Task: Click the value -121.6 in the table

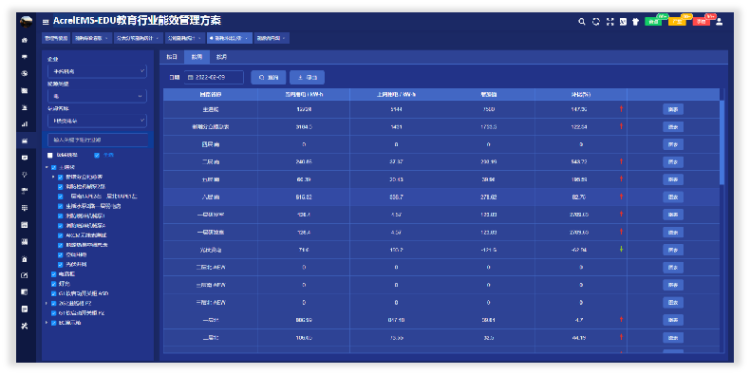Action: point(488,250)
